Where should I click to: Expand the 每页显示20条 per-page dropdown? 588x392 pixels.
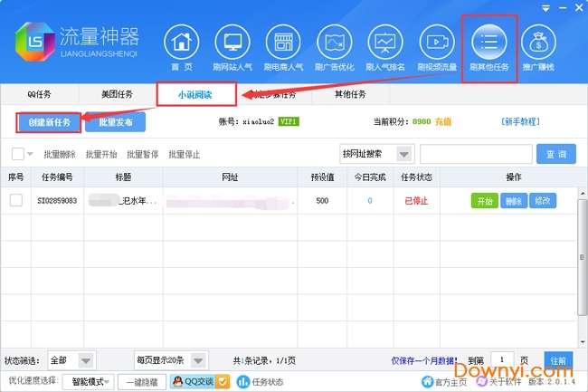point(171,360)
